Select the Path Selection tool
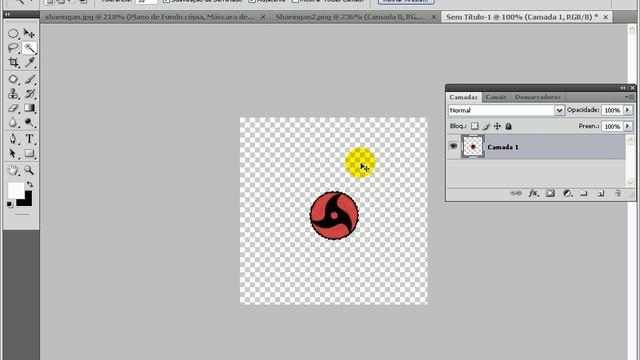The width and height of the screenshot is (640, 360). pos(13,153)
